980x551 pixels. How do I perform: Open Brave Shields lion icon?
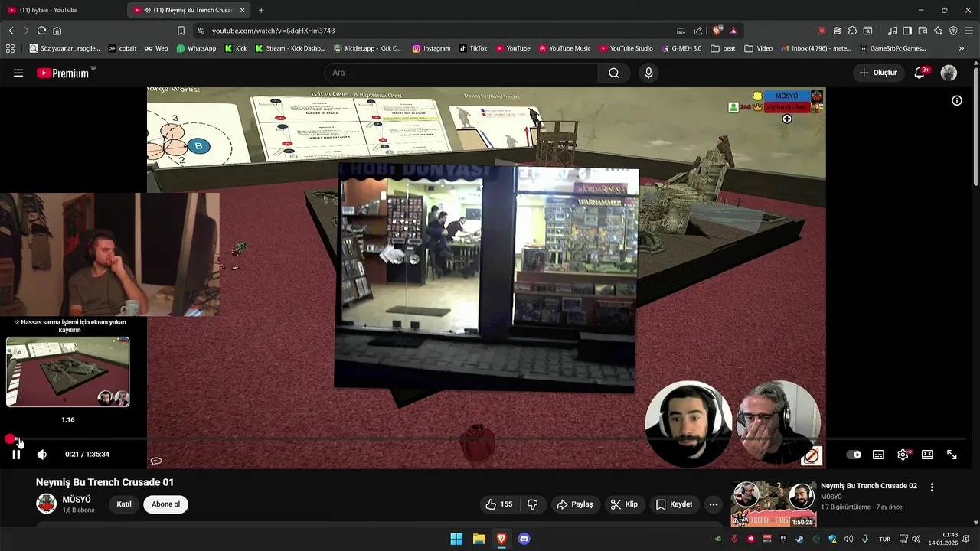pyautogui.click(x=717, y=31)
